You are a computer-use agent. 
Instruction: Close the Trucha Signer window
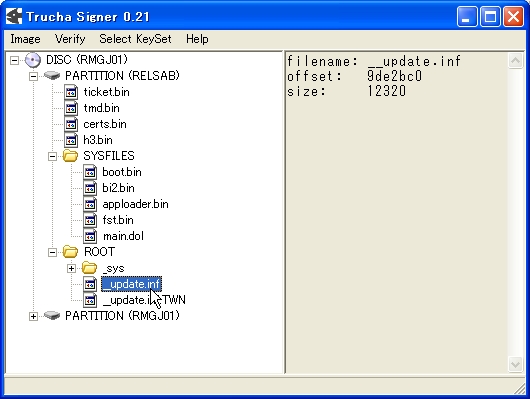click(513, 16)
